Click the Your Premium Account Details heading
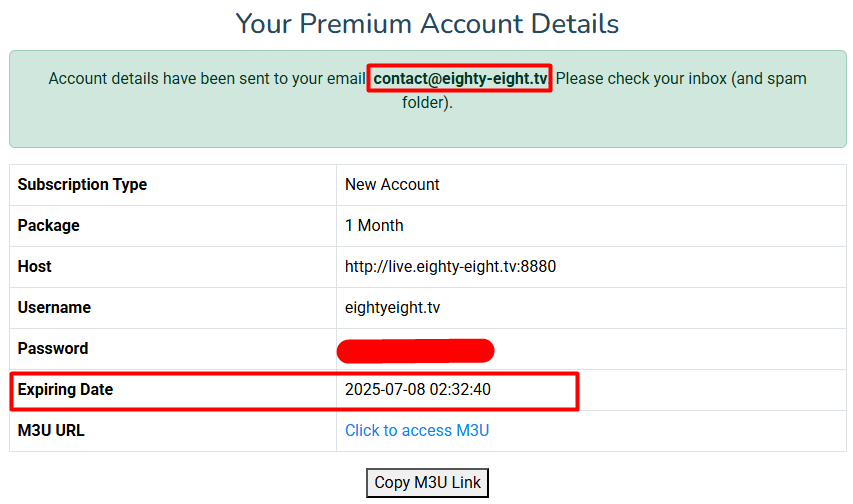This screenshot has width=853, height=504. tap(427, 24)
